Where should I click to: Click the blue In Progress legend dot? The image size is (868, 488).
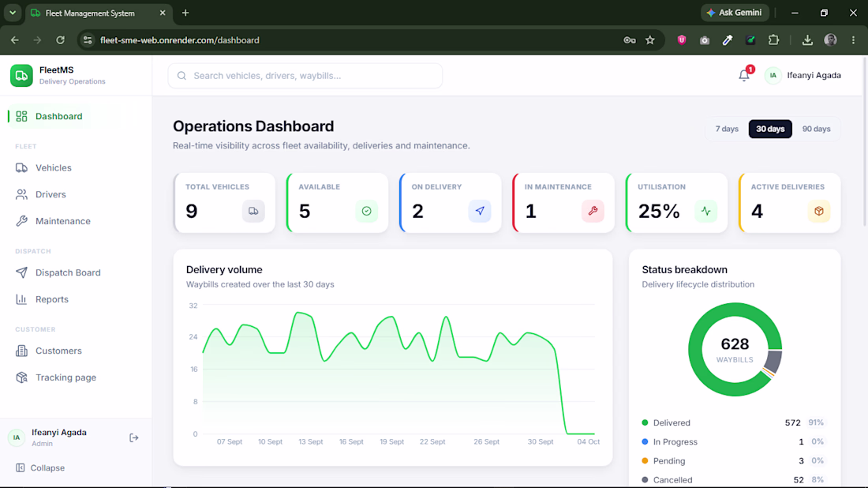(645, 441)
